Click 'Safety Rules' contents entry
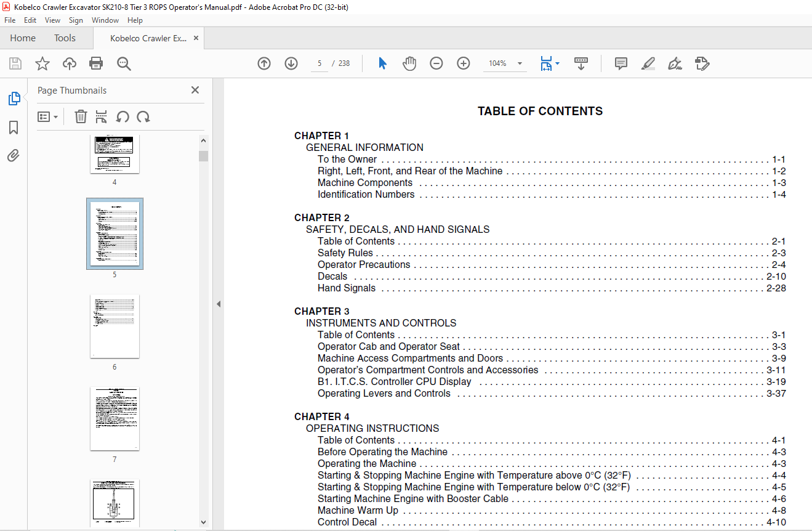The image size is (812, 531). click(552, 253)
